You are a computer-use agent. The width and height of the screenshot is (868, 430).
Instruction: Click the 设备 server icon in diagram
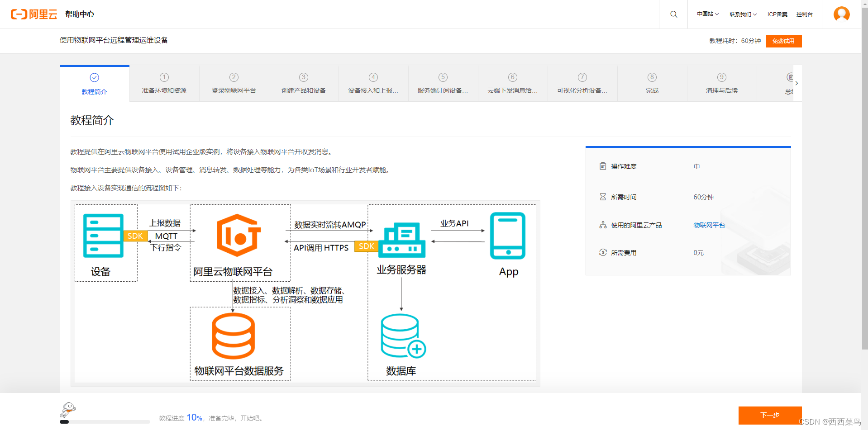point(103,236)
